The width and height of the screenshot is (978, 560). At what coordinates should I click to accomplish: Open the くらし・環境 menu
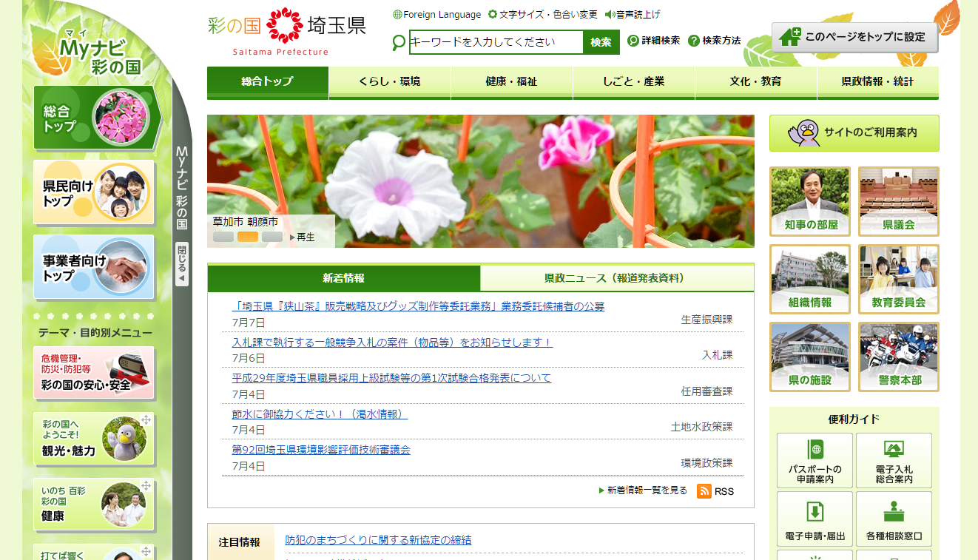point(390,82)
